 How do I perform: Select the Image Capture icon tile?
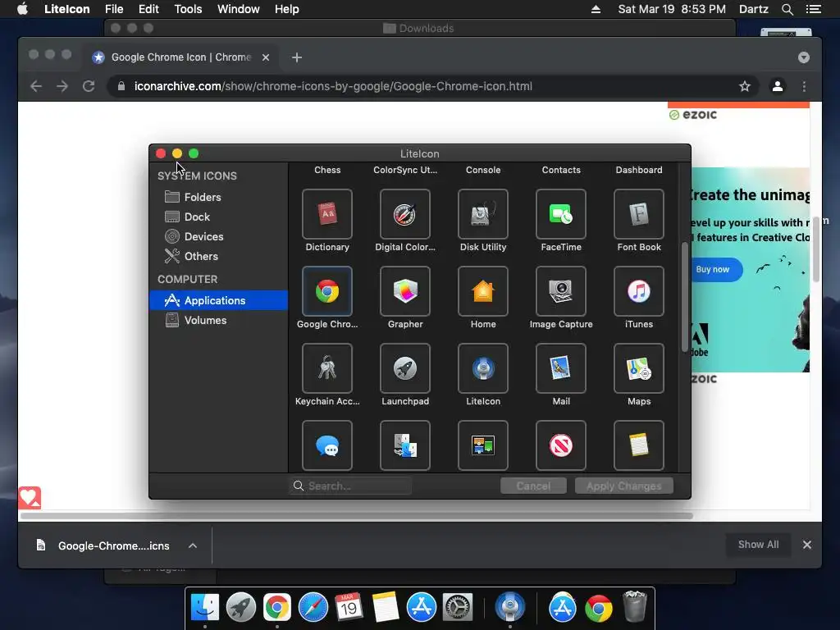click(561, 291)
